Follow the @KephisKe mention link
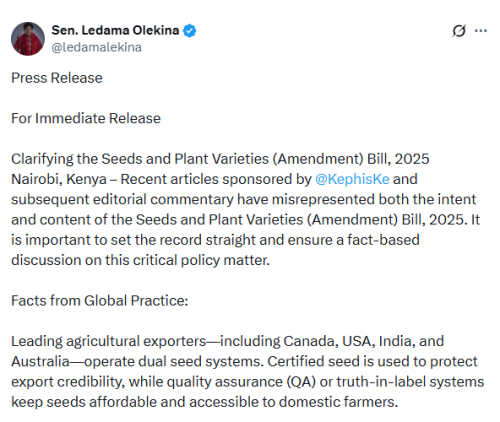 (x=352, y=179)
